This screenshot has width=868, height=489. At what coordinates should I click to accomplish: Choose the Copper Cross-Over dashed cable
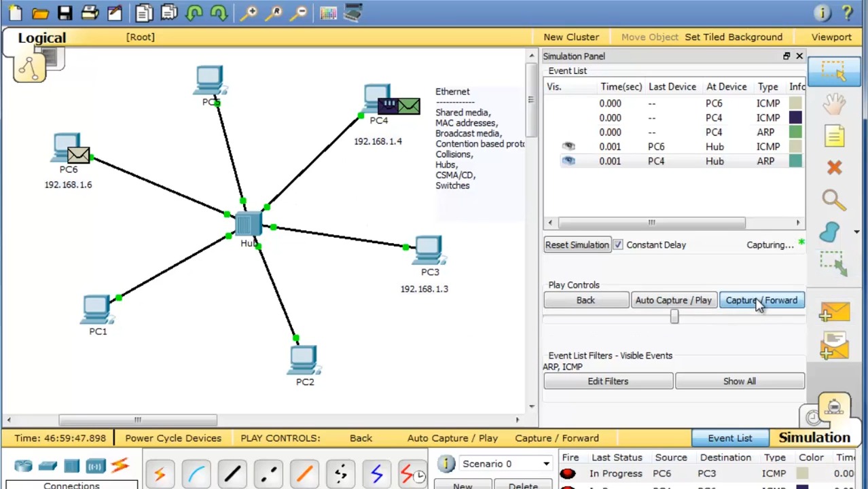click(x=268, y=474)
